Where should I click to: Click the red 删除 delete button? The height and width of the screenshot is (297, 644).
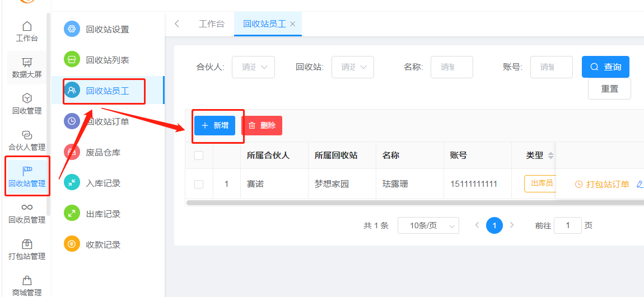[262, 125]
